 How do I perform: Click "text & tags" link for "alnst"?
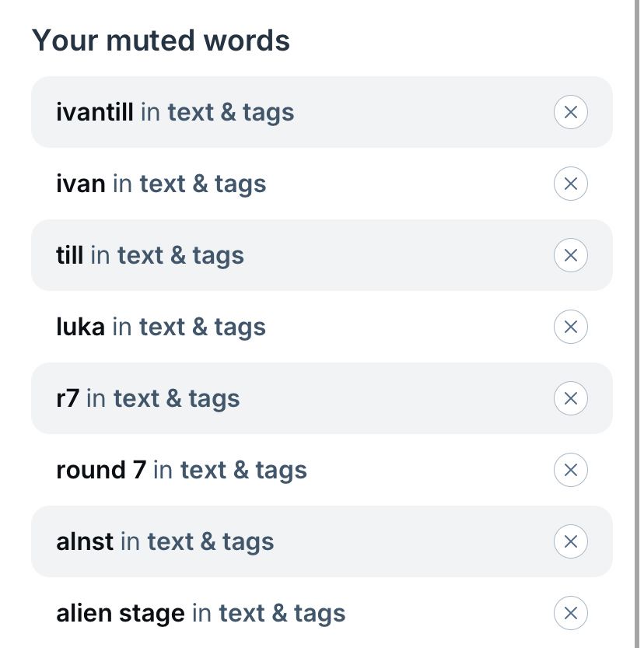(212, 541)
